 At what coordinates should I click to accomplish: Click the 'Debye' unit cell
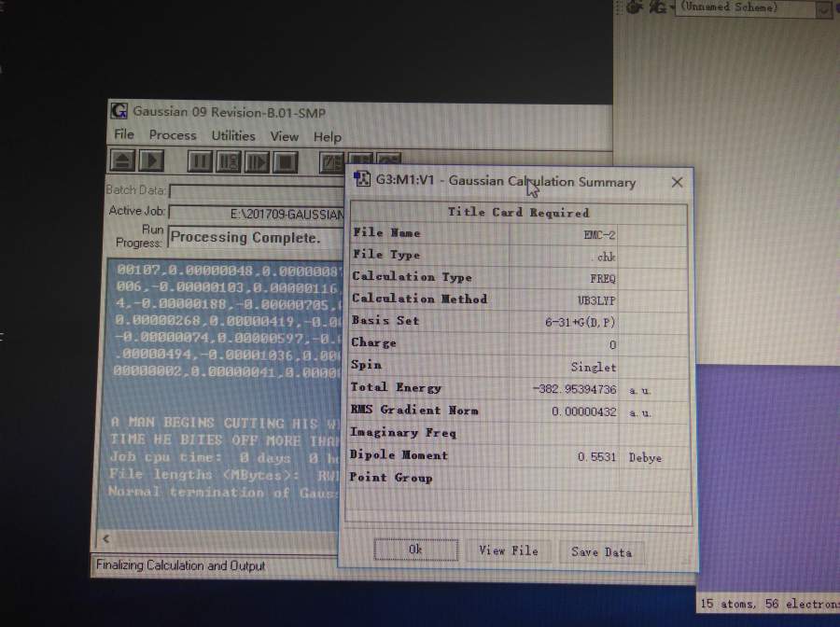pos(646,457)
